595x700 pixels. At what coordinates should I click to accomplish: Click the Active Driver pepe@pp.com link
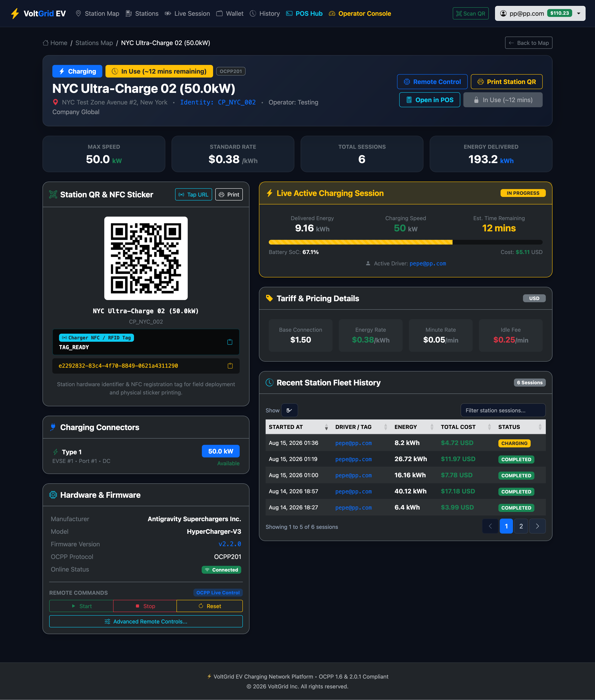[x=428, y=263]
